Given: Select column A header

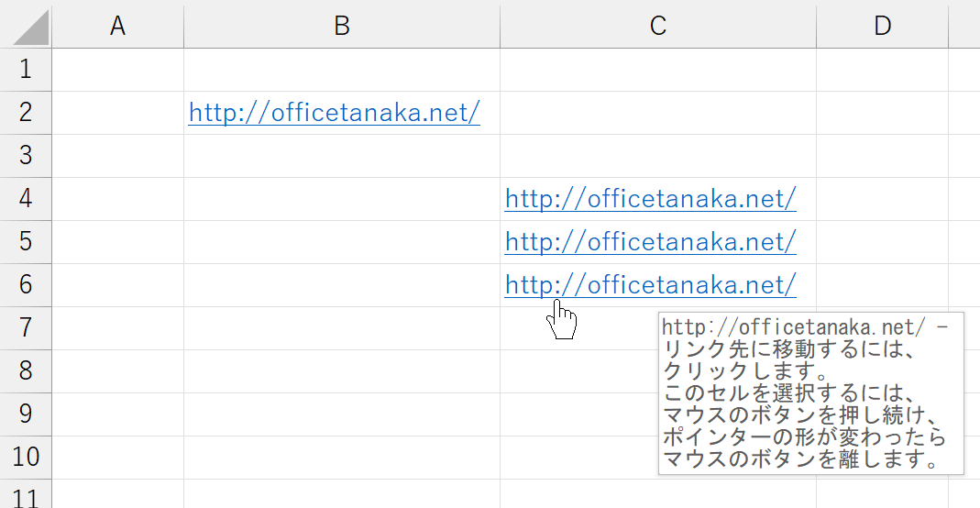Looking at the screenshot, I should (x=118, y=27).
